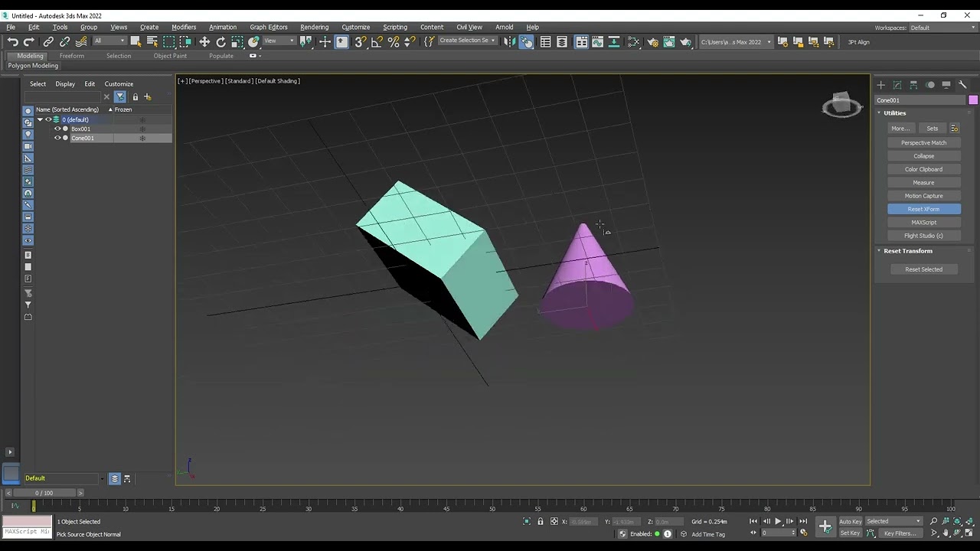This screenshot has height=551, width=980.
Task: Click the Perspective Match utility button
Action: (924, 142)
